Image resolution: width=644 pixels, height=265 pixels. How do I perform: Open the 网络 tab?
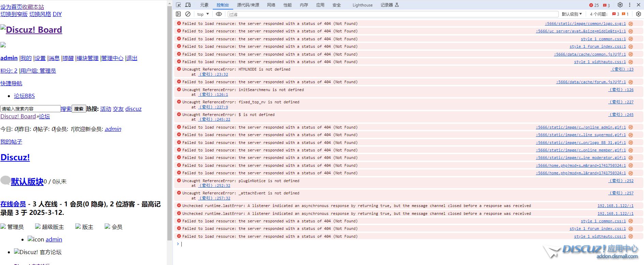(x=271, y=5)
